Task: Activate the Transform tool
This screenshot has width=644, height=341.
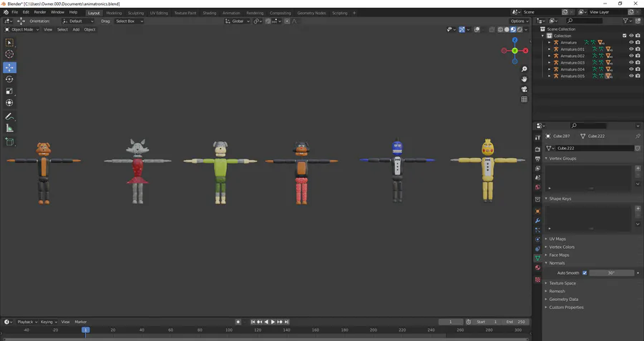Action: pos(9,103)
